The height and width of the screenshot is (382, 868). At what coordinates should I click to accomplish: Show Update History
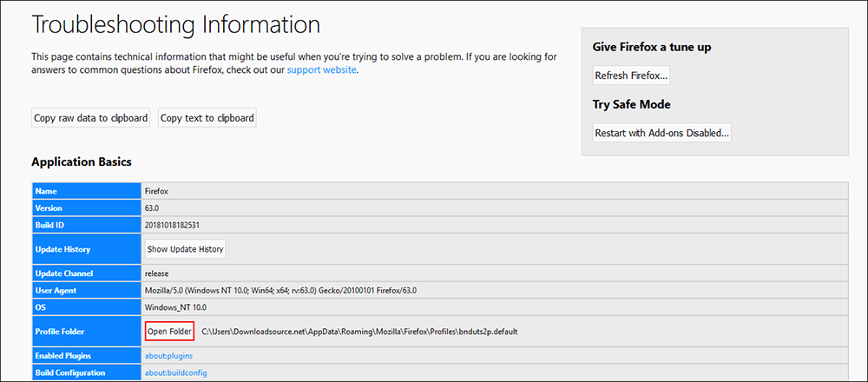coord(186,249)
